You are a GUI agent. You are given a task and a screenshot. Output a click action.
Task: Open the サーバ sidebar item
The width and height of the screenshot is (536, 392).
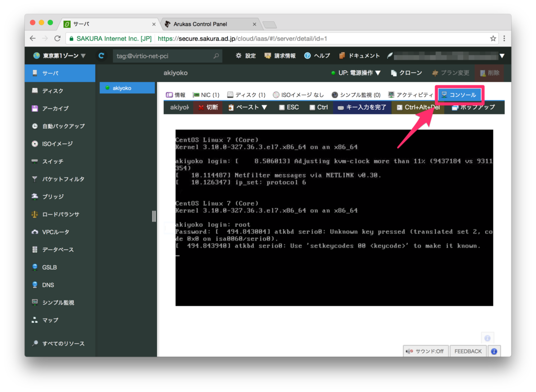click(x=60, y=73)
